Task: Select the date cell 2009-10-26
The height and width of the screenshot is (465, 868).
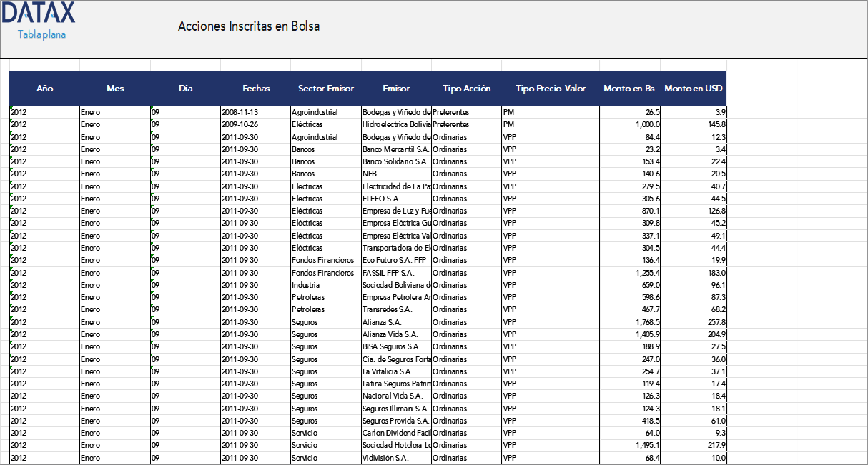Action: click(255, 124)
